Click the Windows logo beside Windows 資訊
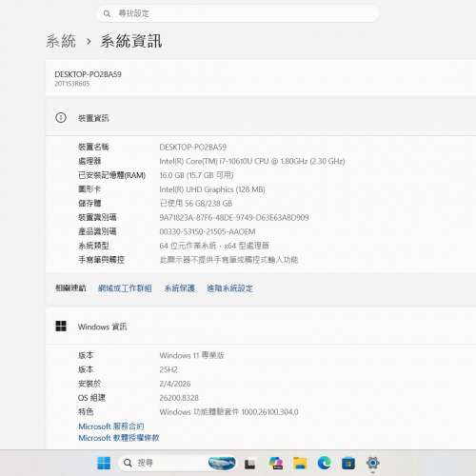476x476 pixels. (x=61, y=326)
